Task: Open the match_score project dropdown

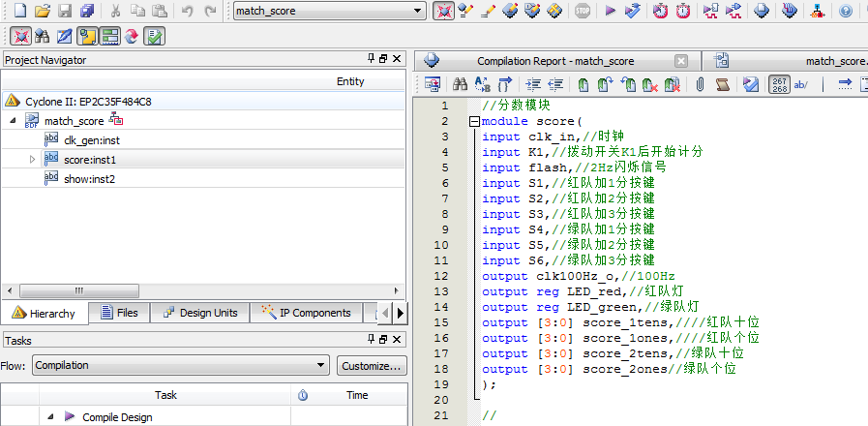Action: pyautogui.click(x=417, y=12)
